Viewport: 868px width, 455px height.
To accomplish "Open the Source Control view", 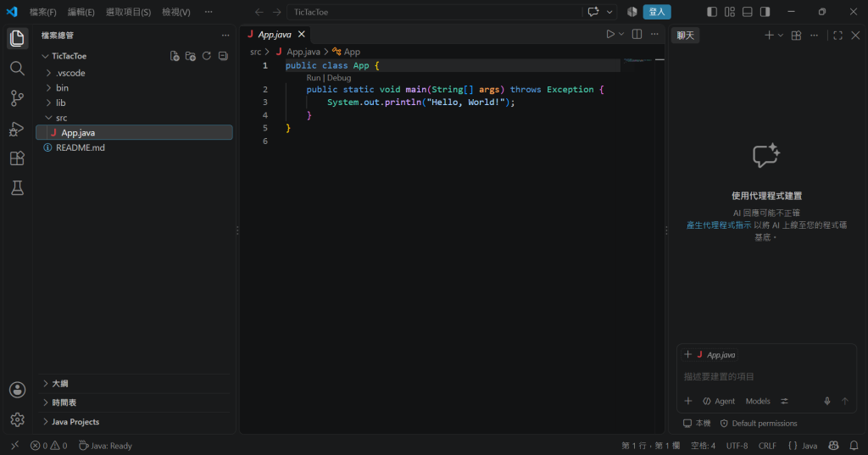I will click(x=17, y=98).
